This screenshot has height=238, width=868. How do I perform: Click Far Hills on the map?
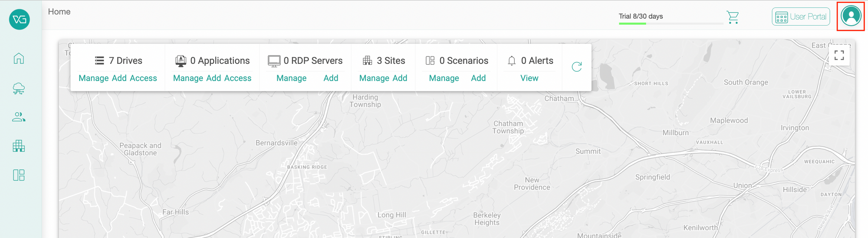[x=175, y=212]
